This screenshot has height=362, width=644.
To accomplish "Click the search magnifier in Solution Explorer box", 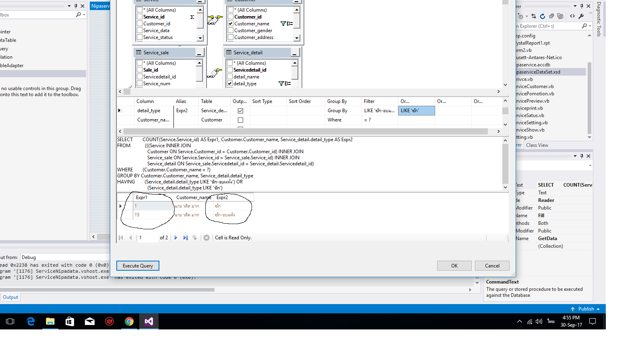I will 584,26.
